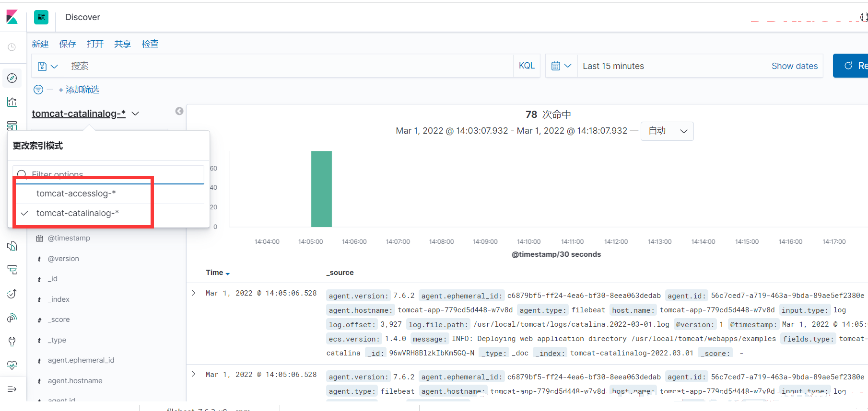
Task: Select the _score field
Action: click(x=59, y=320)
